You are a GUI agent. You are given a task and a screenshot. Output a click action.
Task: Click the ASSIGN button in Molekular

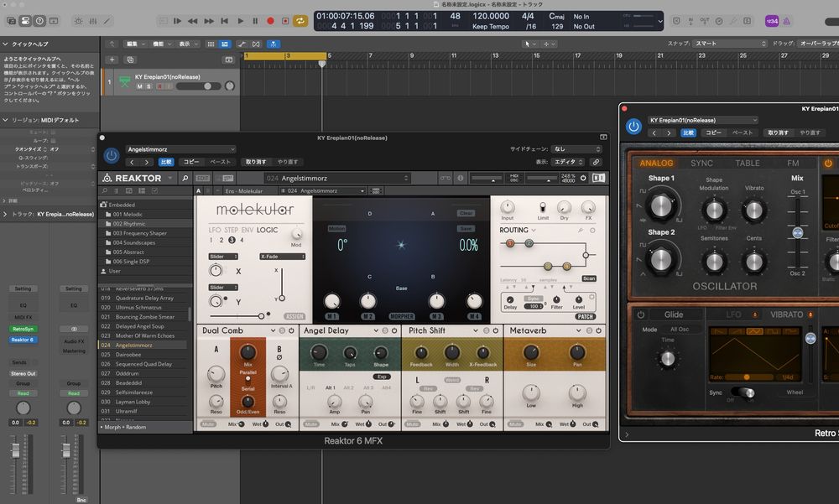pos(294,317)
